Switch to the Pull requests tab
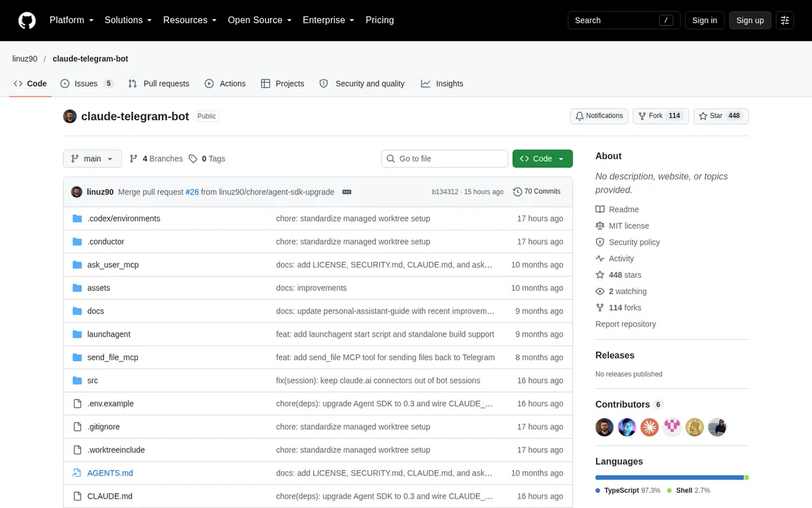The width and height of the screenshot is (812, 508). 159,83
